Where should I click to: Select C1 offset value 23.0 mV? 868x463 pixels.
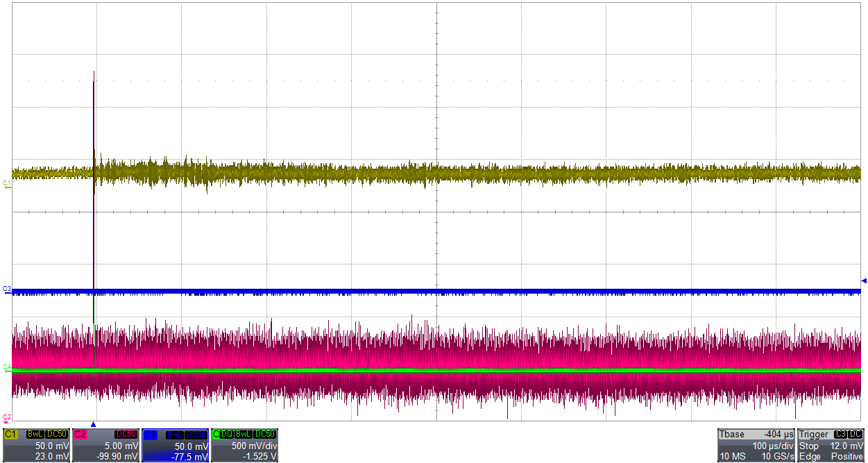tap(53, 456)
